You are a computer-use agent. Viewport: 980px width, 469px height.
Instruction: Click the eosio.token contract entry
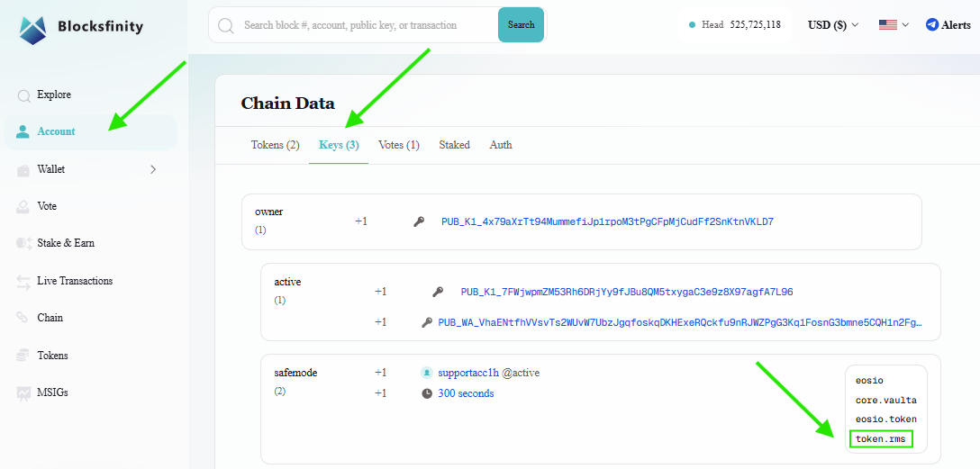pos(885,419)
